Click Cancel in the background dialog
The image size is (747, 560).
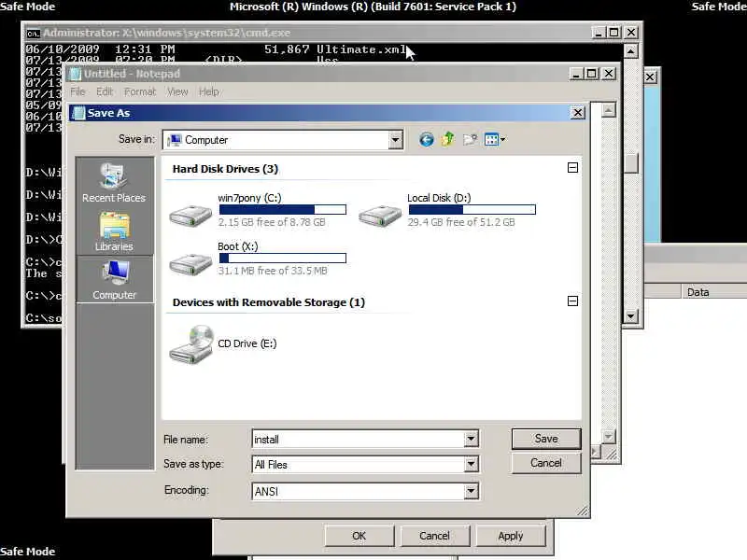tap(434, 536)
